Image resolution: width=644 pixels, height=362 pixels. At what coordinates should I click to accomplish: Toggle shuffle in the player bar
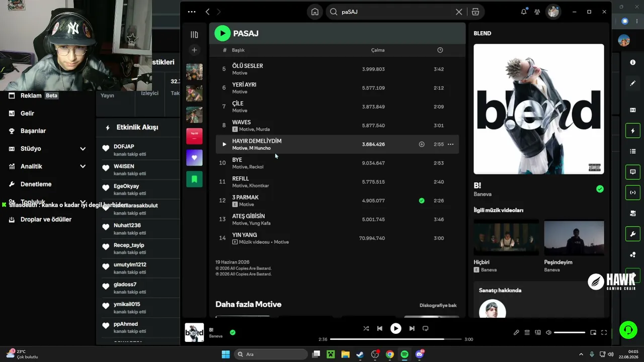[x=366, y=328]
